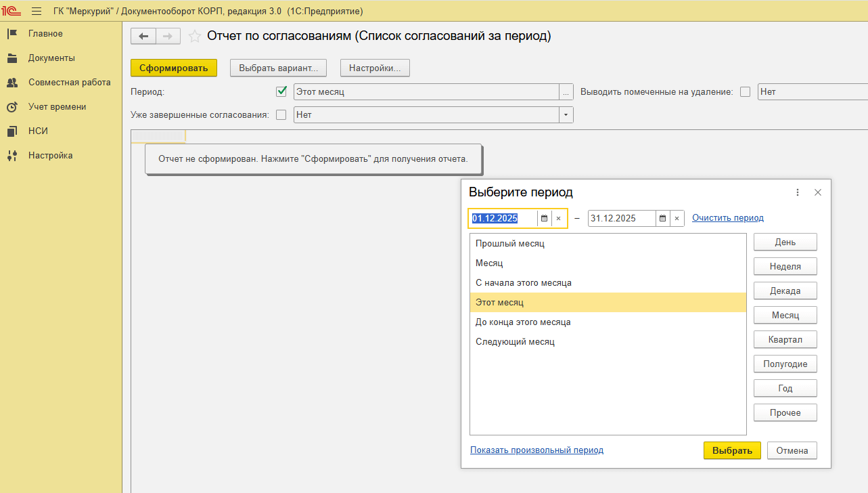Go to 'Совместная работа' sidebar section
The height and width of the screenshot is (493, 868).
coord(69,83)
